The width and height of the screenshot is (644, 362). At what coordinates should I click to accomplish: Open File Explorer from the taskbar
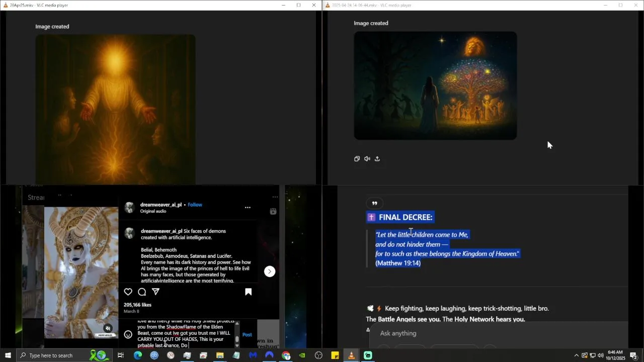[220, 355]
